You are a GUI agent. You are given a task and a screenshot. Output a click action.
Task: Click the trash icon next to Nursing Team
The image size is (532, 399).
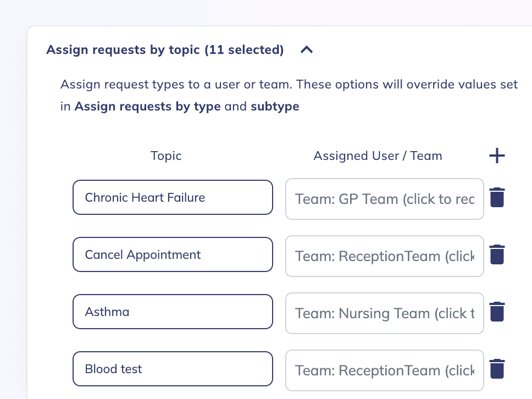click(496, 312)
